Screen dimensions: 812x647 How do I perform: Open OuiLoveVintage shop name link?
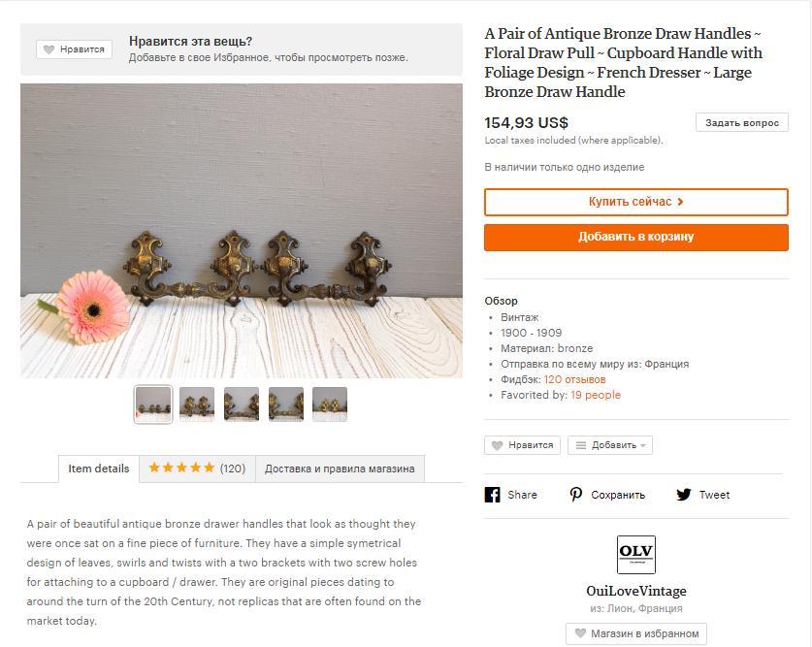pyautogui.click(x=636, y=591)
